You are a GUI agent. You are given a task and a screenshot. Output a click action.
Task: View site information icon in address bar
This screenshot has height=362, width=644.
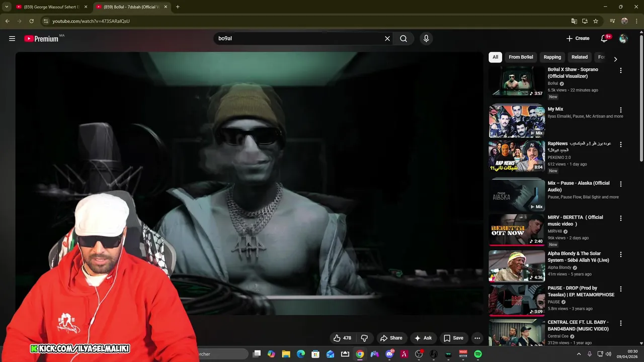pos(46,21)
